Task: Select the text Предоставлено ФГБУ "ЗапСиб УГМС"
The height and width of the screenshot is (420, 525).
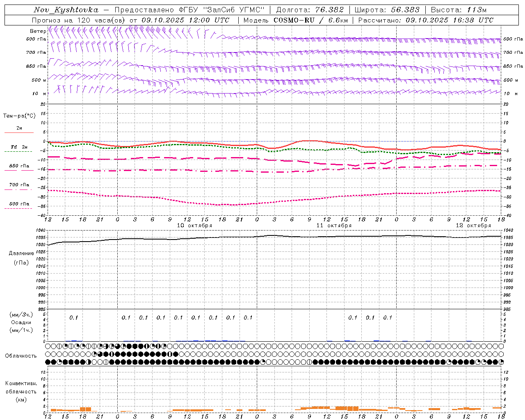Action: point(190,10)
